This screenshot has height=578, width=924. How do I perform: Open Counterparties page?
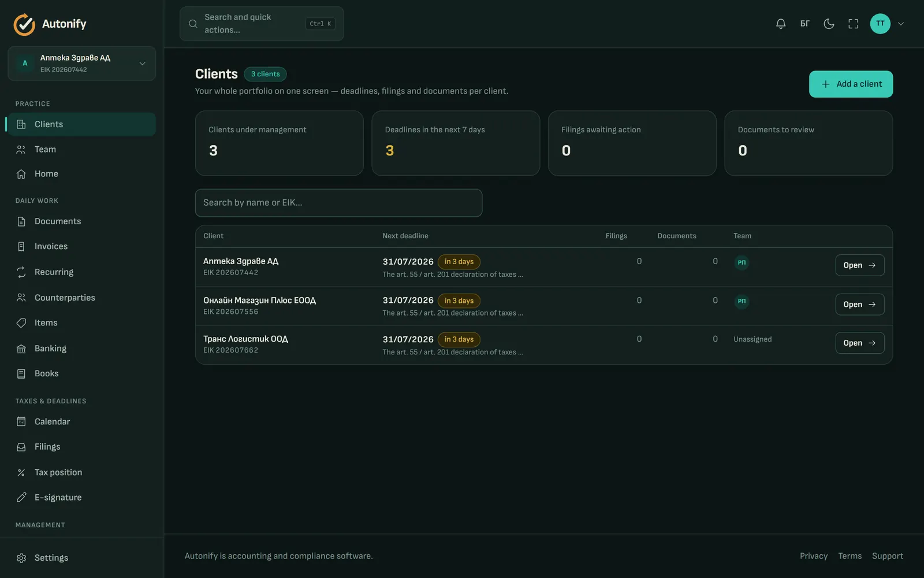click(x=82, y=298)
